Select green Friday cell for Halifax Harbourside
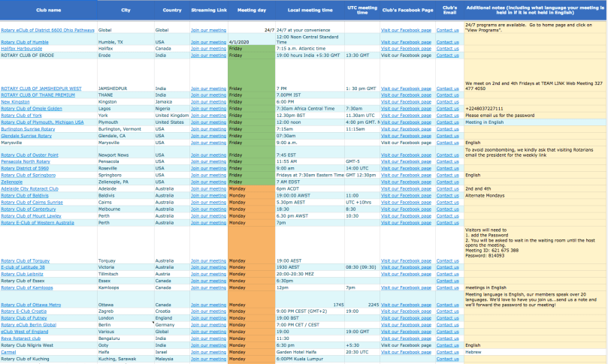This screenshot has width=608, height=364. coord(250,48)
